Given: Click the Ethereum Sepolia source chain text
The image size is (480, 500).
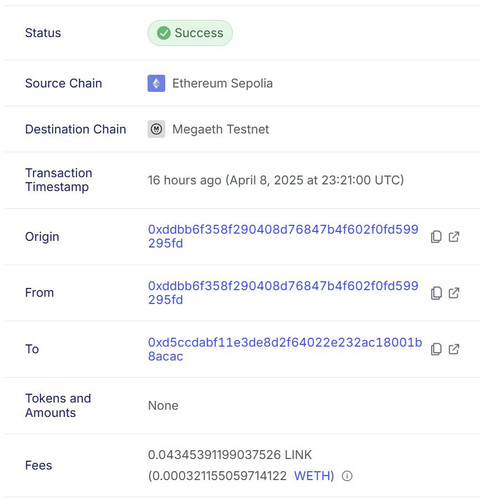Looking at the screenshot, I should (222, 83).
